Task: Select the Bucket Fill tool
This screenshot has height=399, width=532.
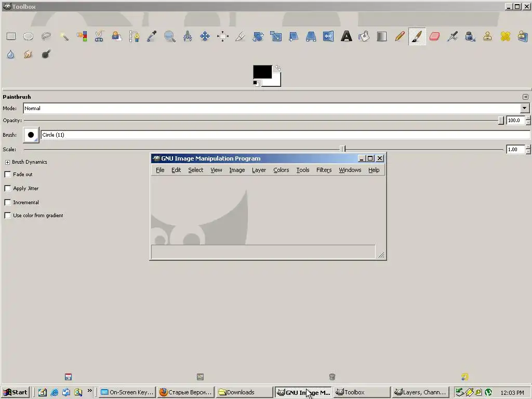Action: (x=364, y=36)
